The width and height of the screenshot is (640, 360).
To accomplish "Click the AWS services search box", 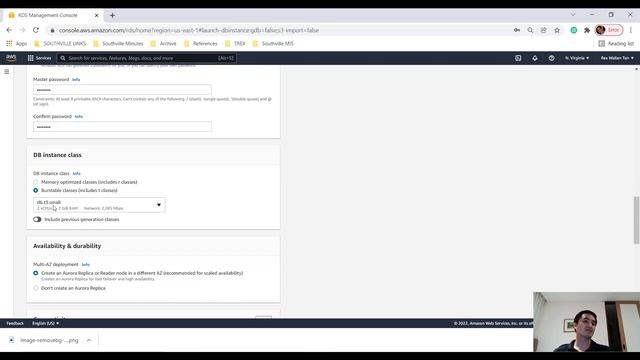I will tap(147, 58).
